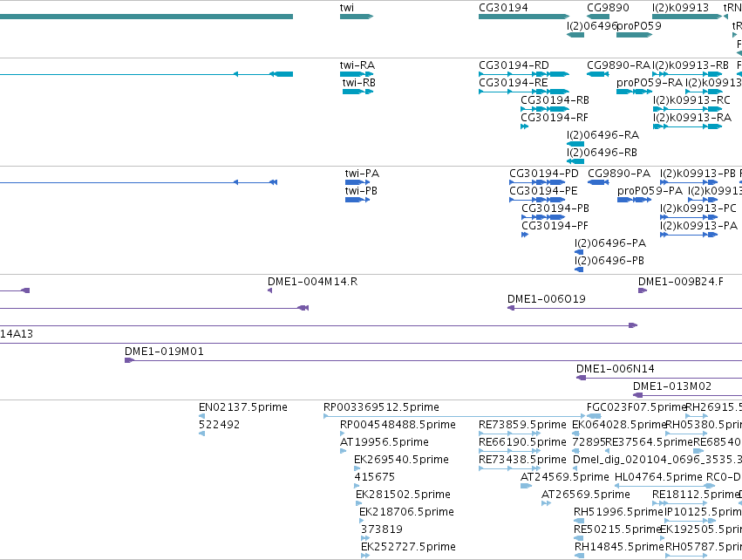The image size is (742, 560).
Task: Click EST EK218706.5prime
Action: coord(362,521)
